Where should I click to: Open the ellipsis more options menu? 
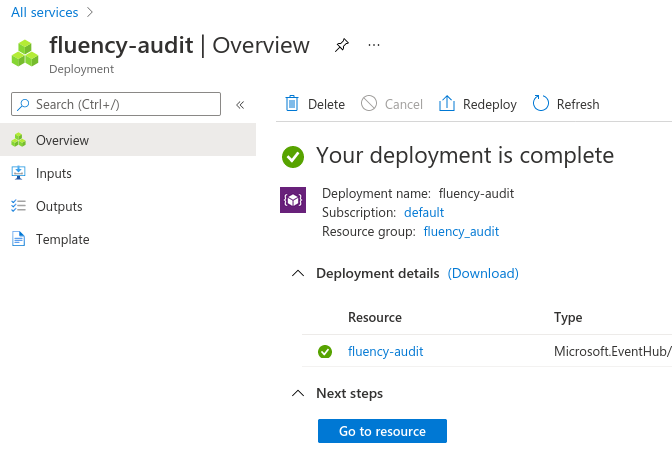point(374,45)
